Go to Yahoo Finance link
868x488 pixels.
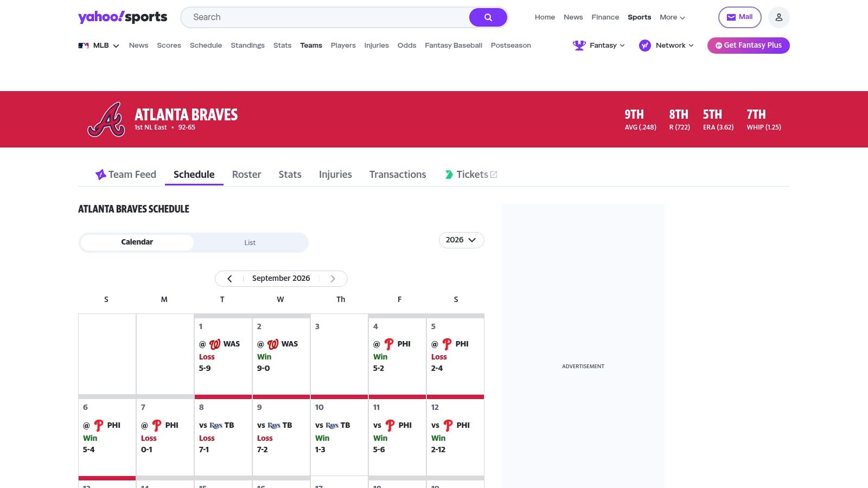pyautogui.click(x=605, y=17)
